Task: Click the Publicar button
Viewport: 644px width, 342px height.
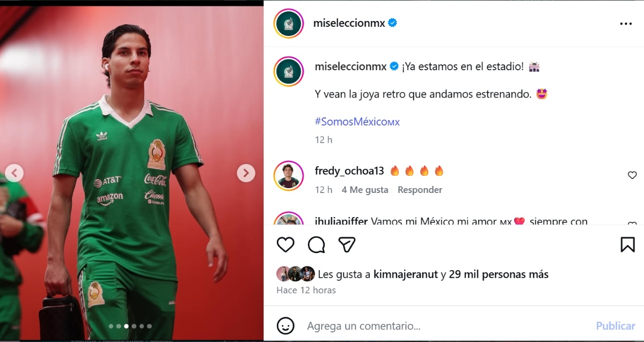Action: click(616, 325)
